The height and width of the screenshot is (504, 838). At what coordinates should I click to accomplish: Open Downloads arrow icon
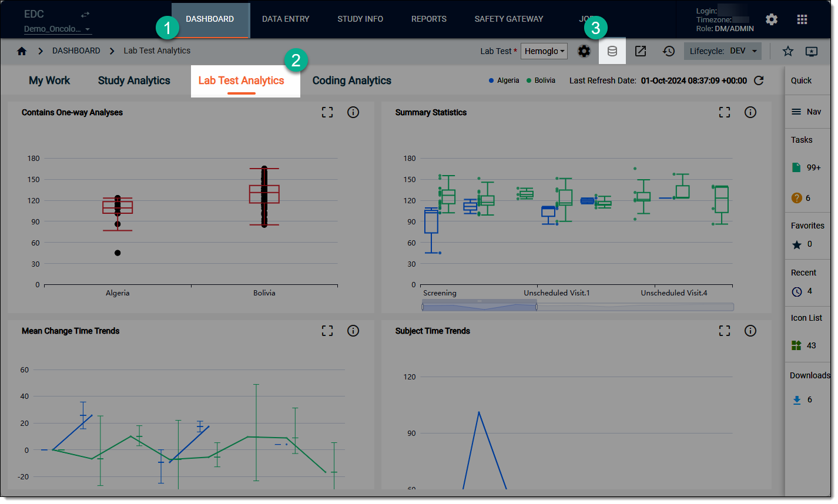(x=797, y=400)
